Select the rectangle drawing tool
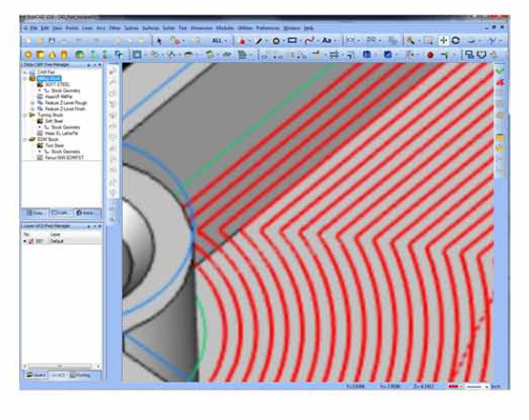Viewport: 529px width, 420px height. coord(293,41)
